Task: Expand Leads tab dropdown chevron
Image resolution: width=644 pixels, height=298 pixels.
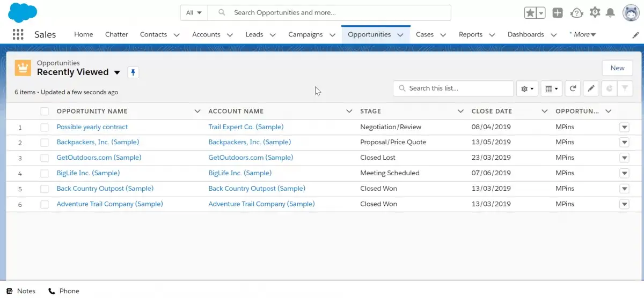Action: coord(273,35)
